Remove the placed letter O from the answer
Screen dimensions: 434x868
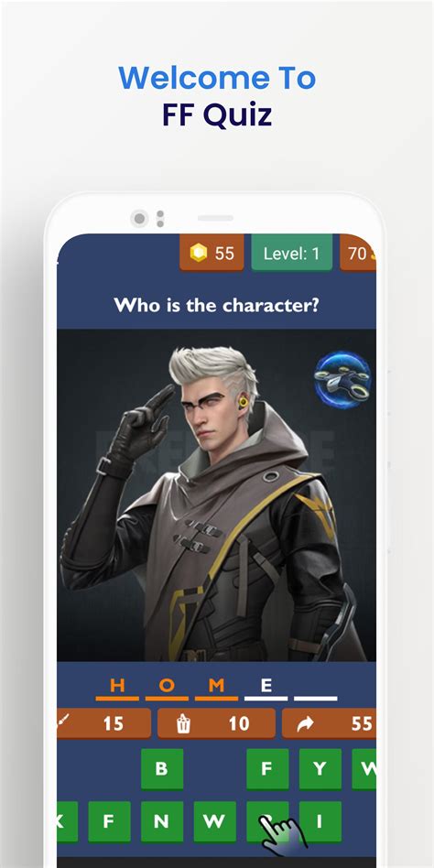(x=167, y=688)
